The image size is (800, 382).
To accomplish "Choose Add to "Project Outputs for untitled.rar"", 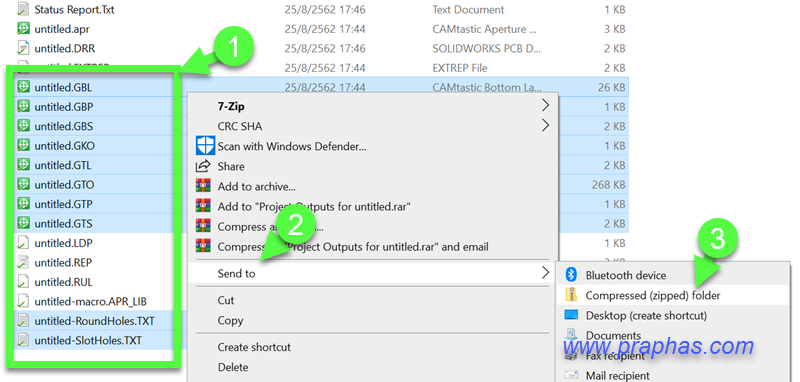I will coord(373,207).
